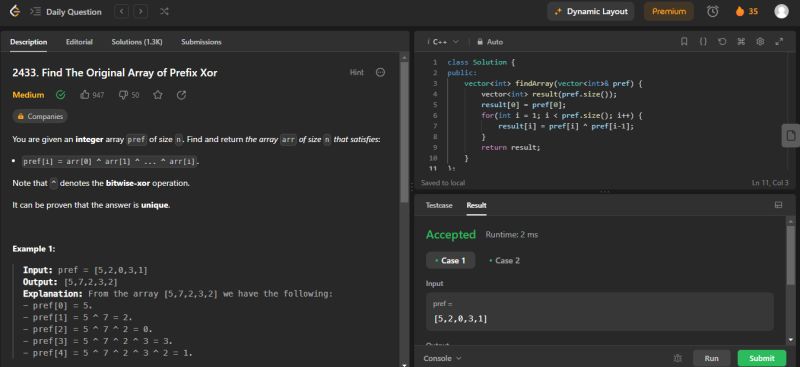Pick a random question with shuffle icon
This screenshot has width=800, height=367.
coord(164,11)
